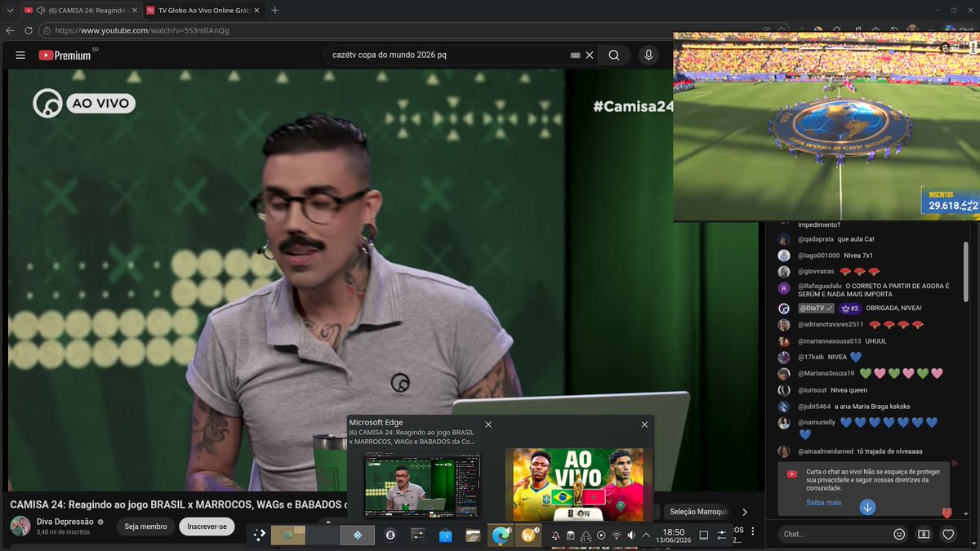Open the 18:50 clock calendar
This screenshot has width=980, height=551.
(674, 535)
